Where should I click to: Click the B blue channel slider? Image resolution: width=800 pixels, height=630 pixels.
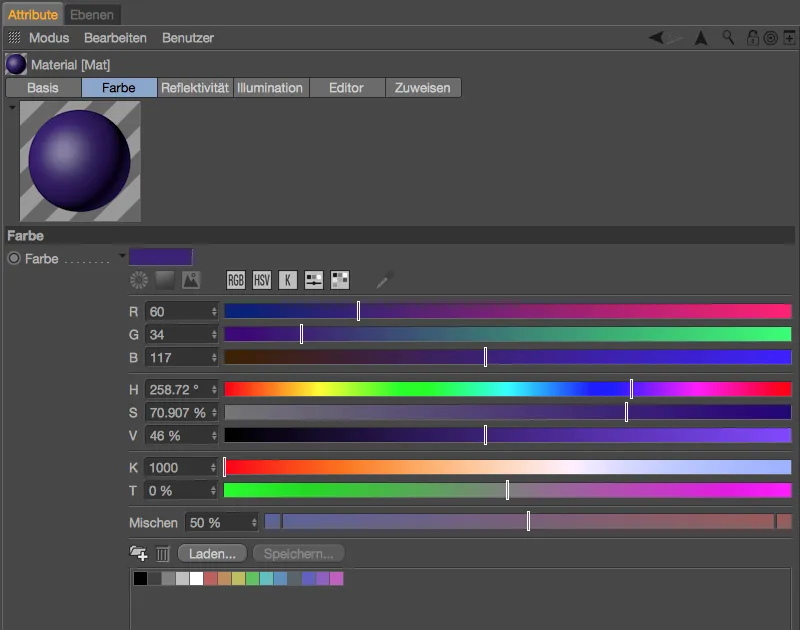(x=508, y=357)
